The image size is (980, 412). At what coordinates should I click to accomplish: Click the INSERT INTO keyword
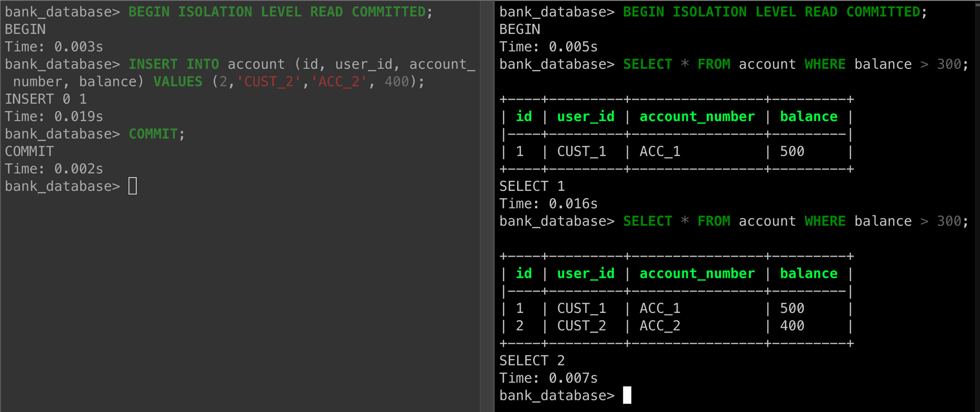coord(174,64)
